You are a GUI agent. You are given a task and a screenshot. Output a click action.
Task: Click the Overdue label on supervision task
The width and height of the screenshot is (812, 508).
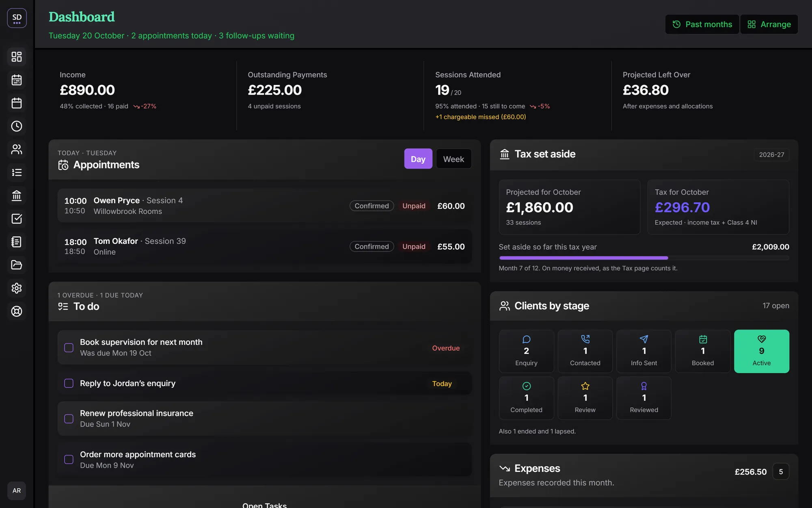pos(446,348)
